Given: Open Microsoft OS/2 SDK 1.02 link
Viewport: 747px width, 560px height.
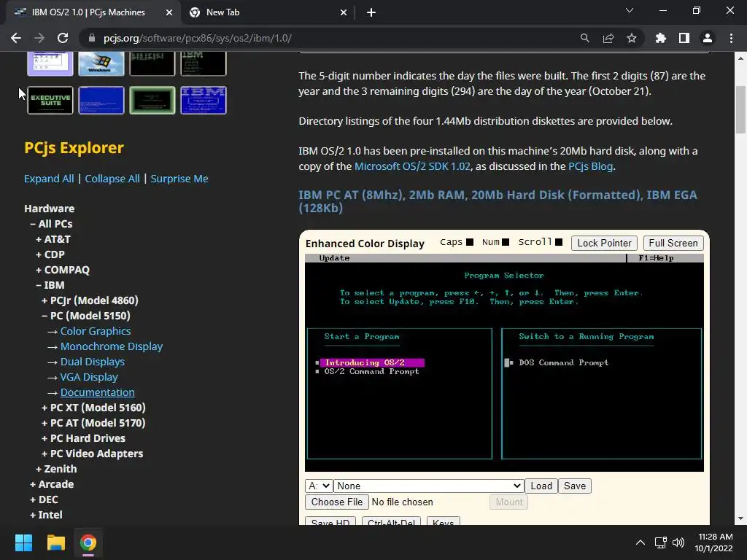Looking at the screenshot, I should (412, 166).
